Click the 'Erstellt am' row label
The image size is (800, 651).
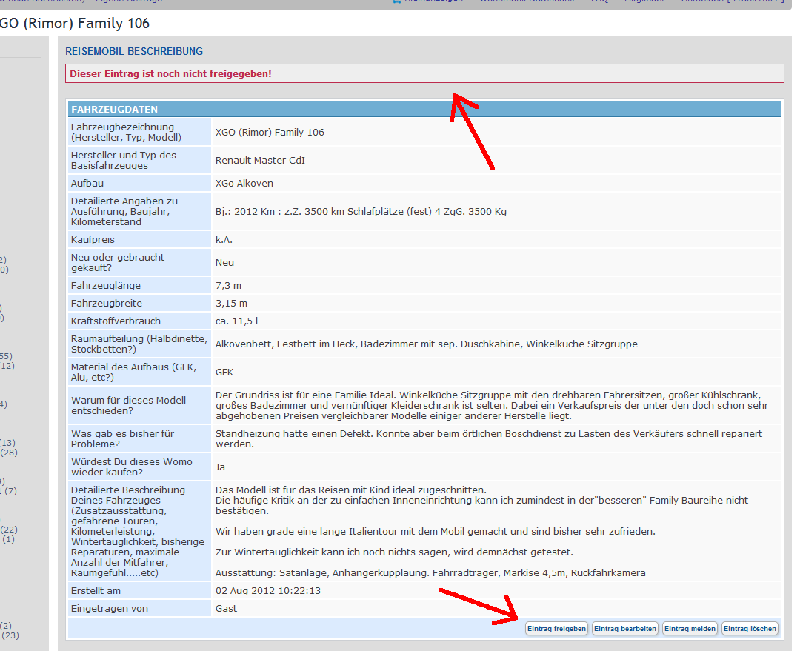(x=96, y=591)
